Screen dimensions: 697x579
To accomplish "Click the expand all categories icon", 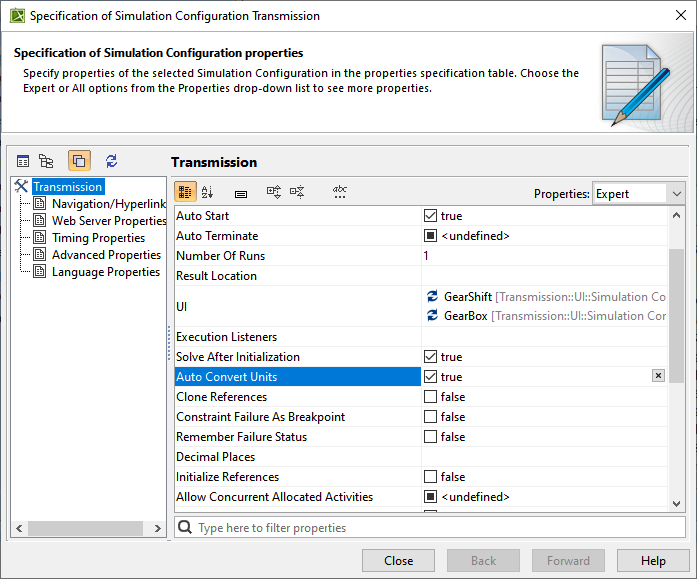I will (x=273, y=192).
